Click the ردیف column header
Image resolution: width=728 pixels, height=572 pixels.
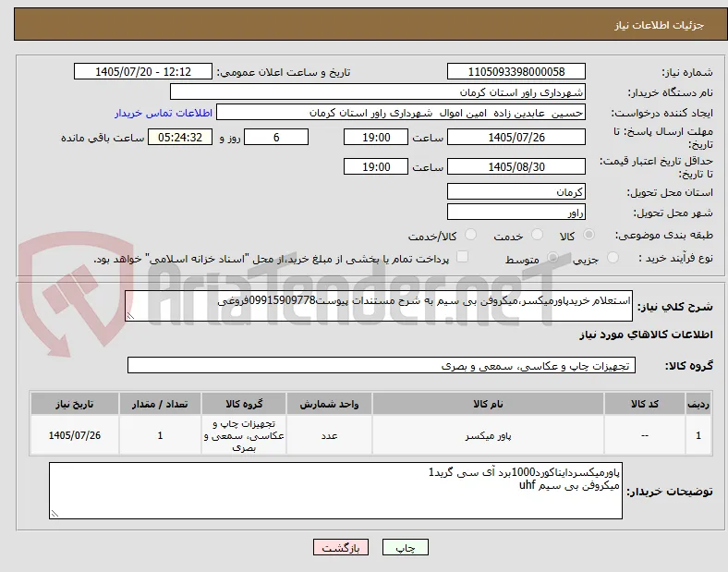pyautogui.click(x=698, y=404)
